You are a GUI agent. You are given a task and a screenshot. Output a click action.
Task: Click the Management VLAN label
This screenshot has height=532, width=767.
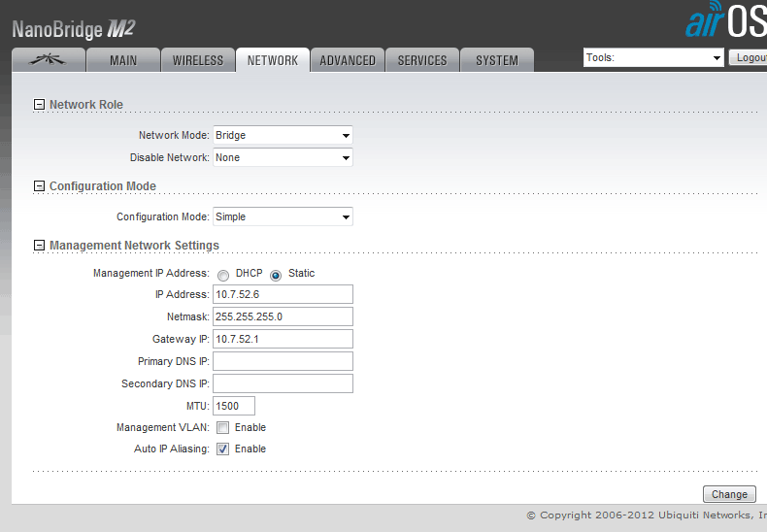[163, 427]
